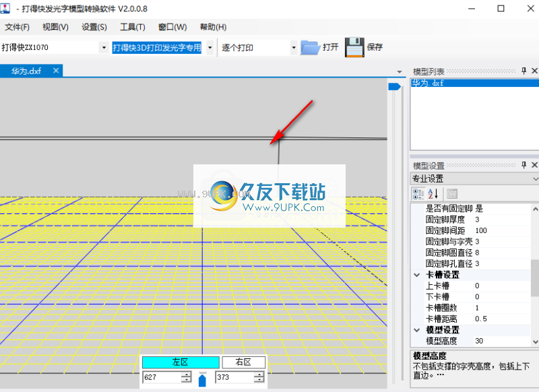539x392 pixels.
Task: Sort properties alphabetically
Action: click(x=433, y=194)
